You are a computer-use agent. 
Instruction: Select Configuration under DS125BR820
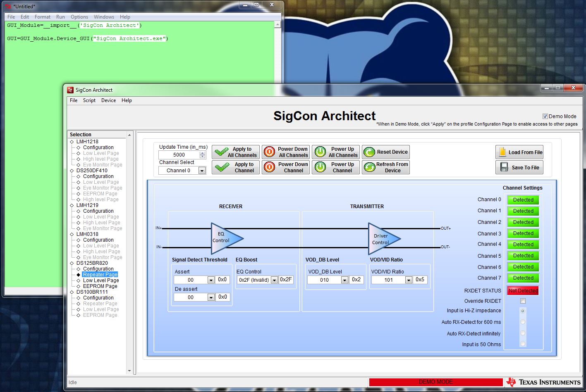point(98,269)
